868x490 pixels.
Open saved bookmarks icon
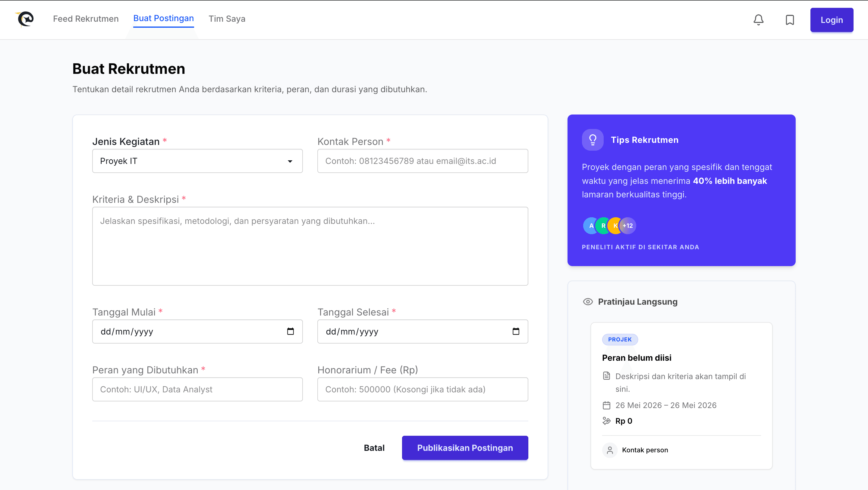(x=790, y=20)
